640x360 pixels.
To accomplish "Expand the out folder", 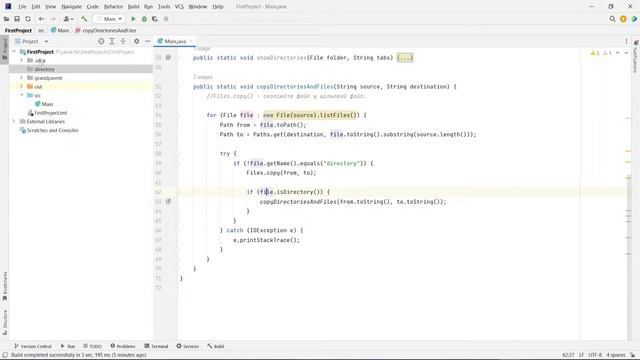I will (x=22, y=87).
